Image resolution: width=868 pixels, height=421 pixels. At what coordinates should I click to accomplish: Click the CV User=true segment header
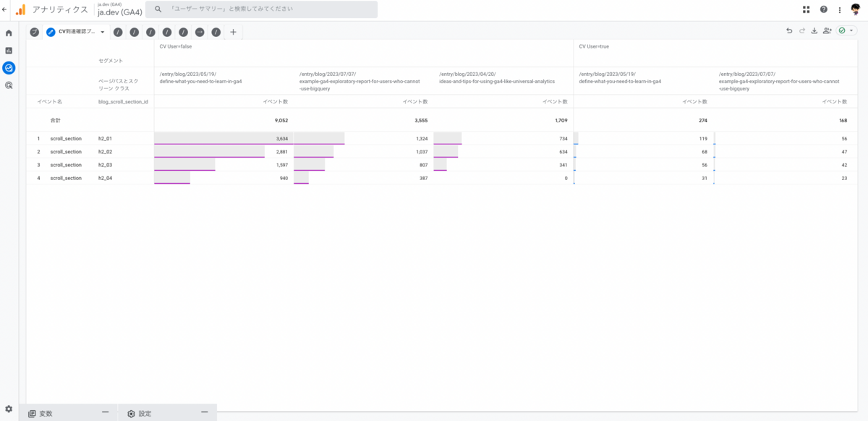point(595,46)
